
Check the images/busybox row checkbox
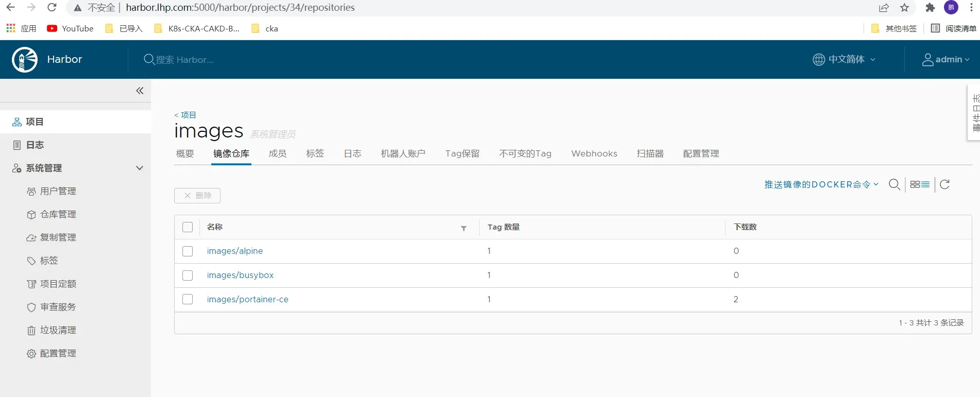pyautogui.click(x=188, y=275)
